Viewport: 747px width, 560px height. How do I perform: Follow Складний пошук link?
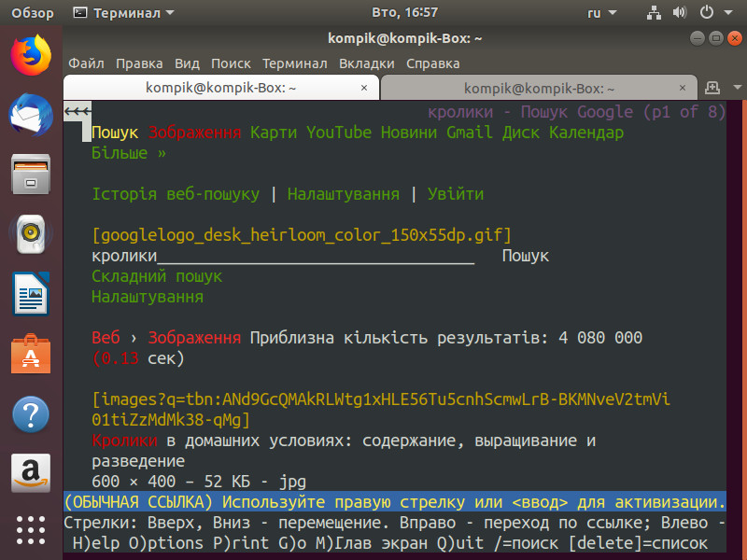157,276
